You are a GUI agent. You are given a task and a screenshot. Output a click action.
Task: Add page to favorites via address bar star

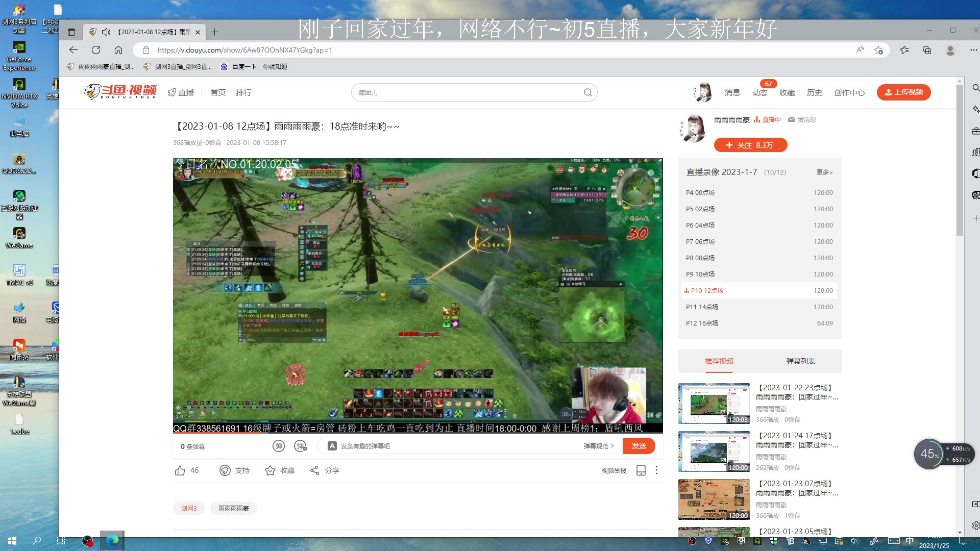tap(878, 50)
